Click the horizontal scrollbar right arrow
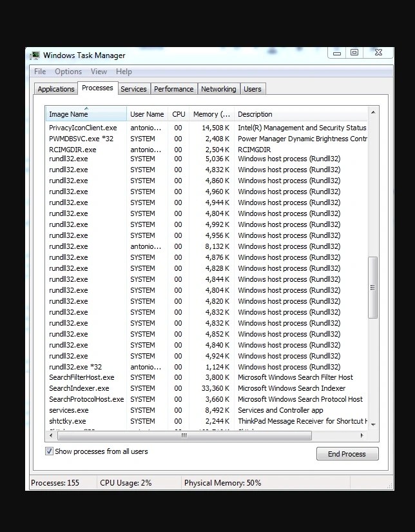 [x=362, y=435]
